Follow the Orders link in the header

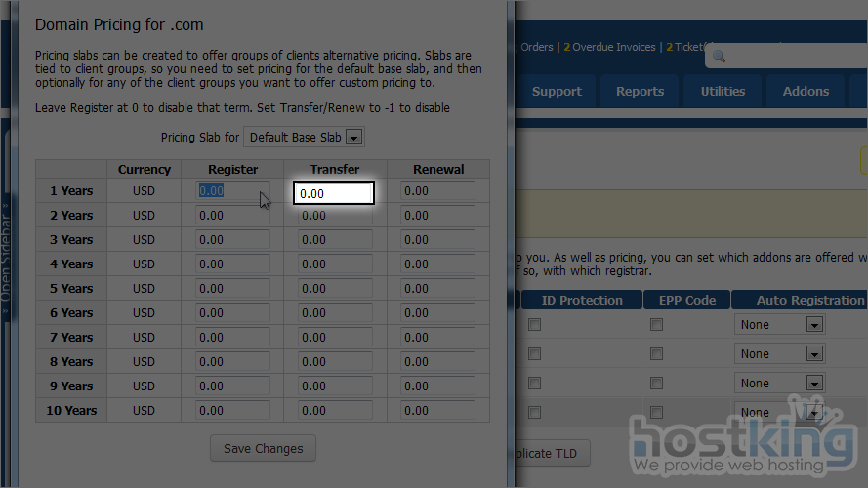click(x=536, y=47)
